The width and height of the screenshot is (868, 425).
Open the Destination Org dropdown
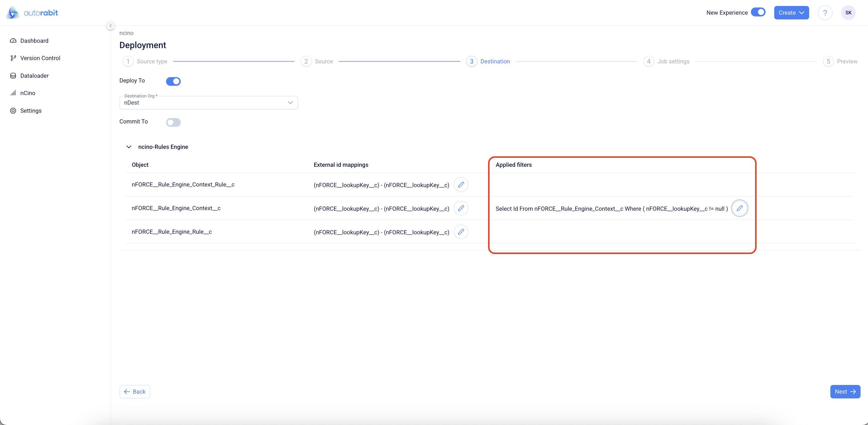(x=208, y=103)
